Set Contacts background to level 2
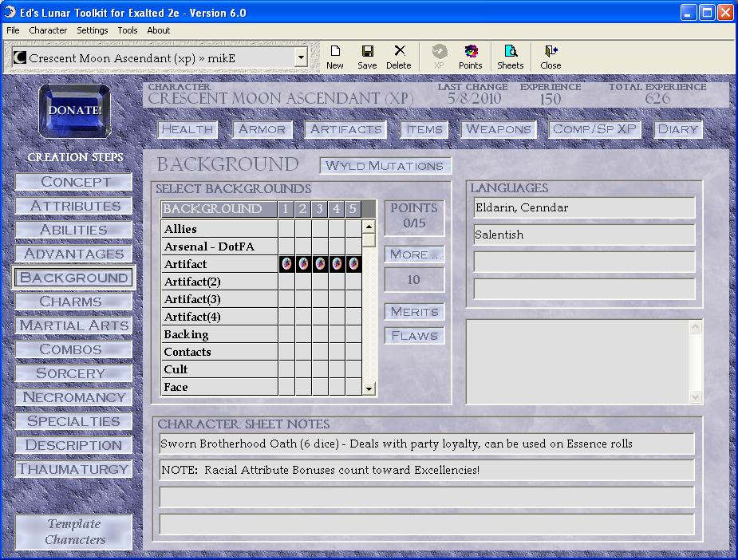The height and width of the screenshot is (560, 738). (x=303, y=352)
